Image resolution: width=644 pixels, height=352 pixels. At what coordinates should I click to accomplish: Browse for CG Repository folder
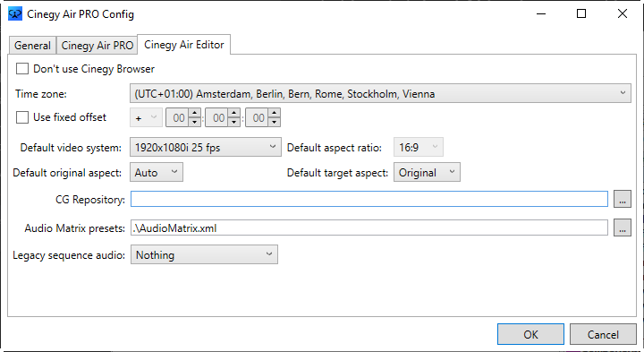(x=623, y=199)
